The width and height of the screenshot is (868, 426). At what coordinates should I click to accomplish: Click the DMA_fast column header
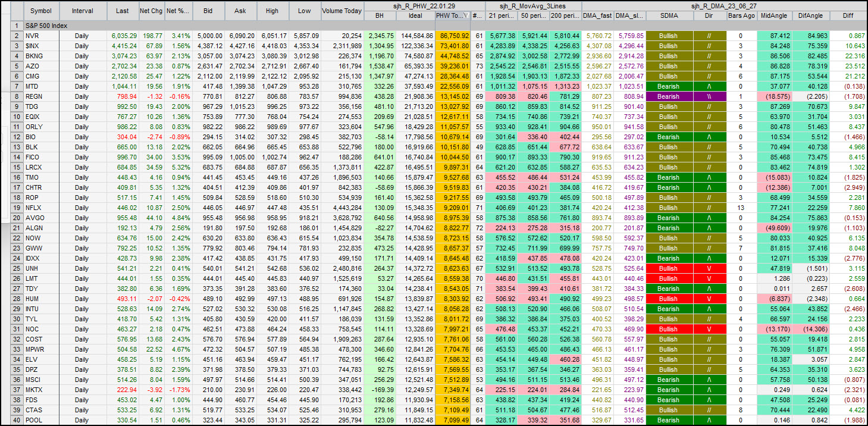click(x=598, y=15)
